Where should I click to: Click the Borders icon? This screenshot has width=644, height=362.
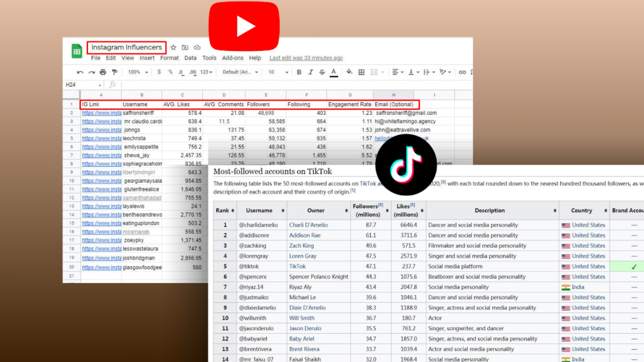click(x=361, y=72)
